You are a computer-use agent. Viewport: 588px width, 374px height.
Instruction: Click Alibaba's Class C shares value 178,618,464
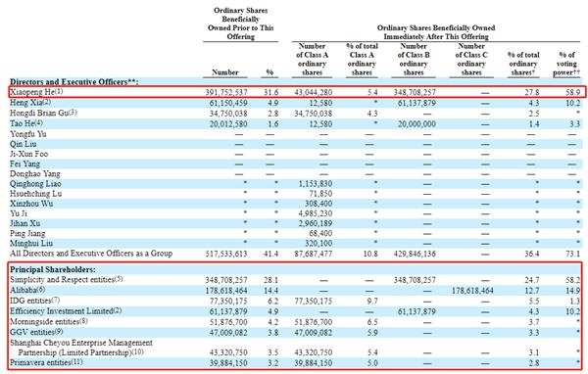click(x=472, y=291)
